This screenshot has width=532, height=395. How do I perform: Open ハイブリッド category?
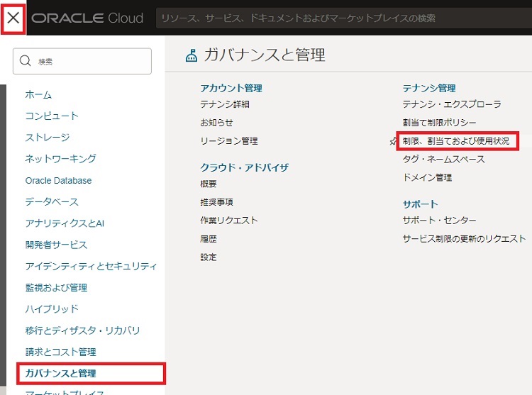tap(52, 309)
